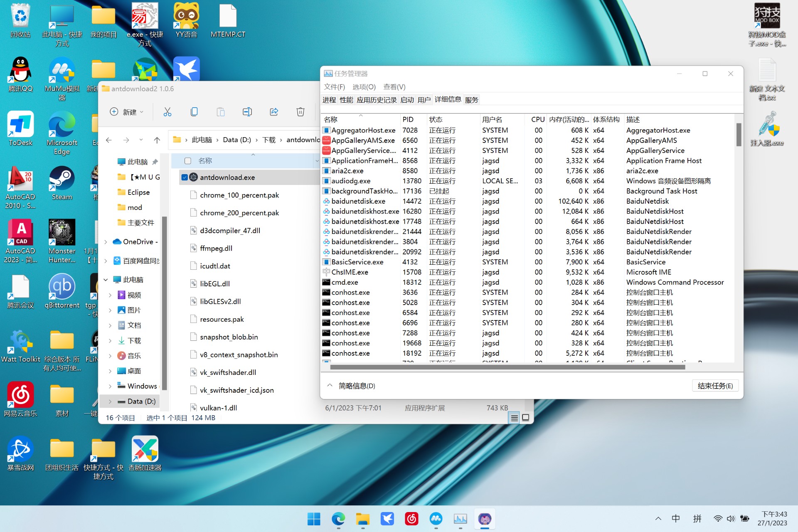Click Data (D:) in the address breadcrumb

pyautogui.click(x=237, y=140)
